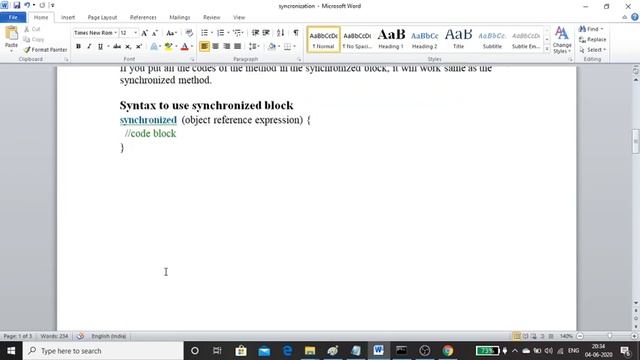Click the Redo icon in Quick Access toolbar
640x360 pixels.
click(x=42, y=5)
